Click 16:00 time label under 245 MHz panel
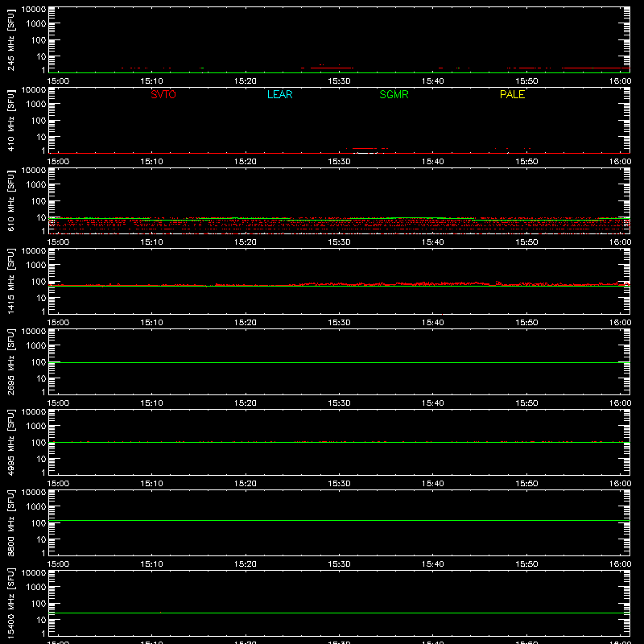The width and height of the screenshot is (644, 644). [x=620, y=81]
